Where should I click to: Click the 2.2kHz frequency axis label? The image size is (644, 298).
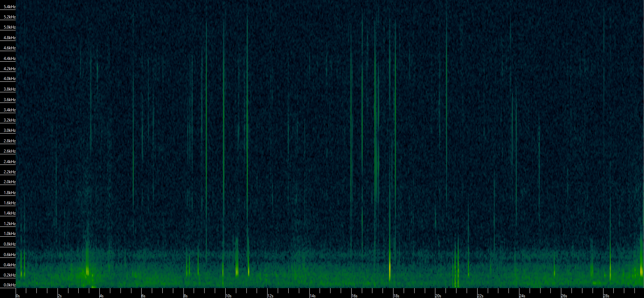[10, 172]
